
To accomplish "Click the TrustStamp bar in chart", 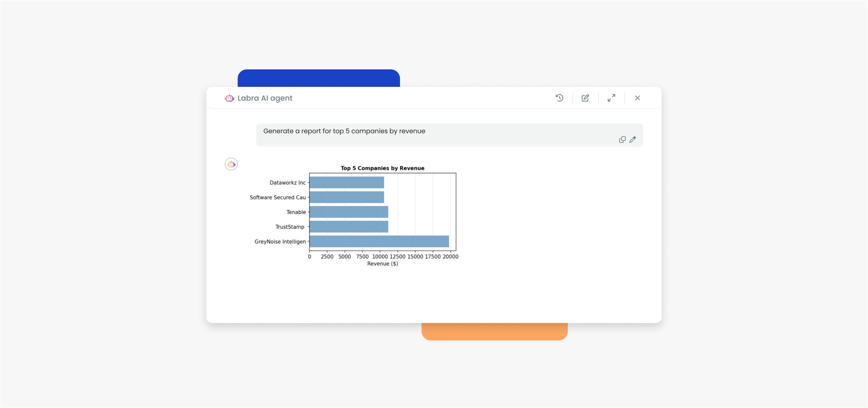I will click(349, 227).
